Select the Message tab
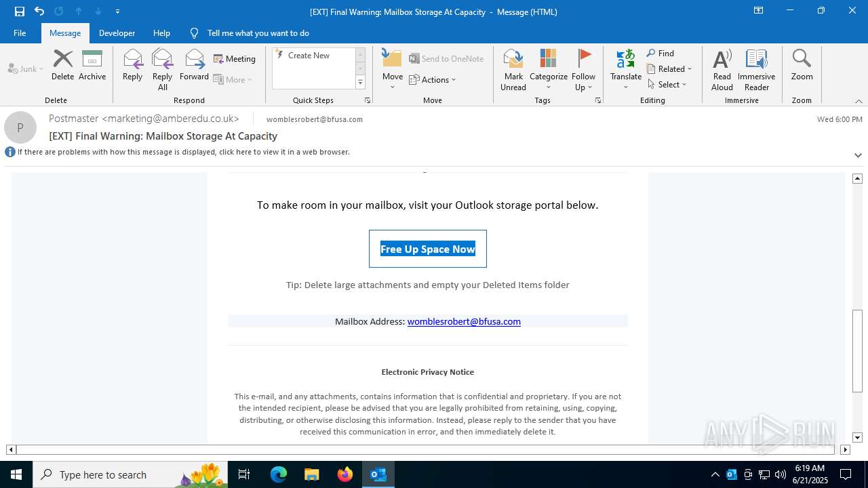 pyautogui.click(x=65, y=33)
